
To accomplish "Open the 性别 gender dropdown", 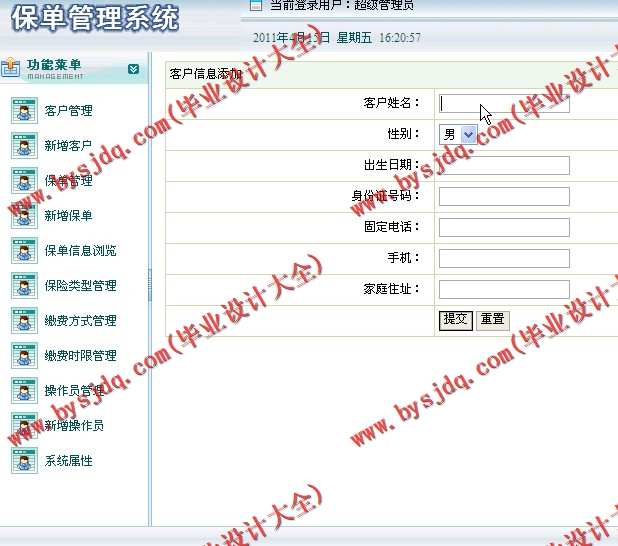I will tap(458, 134).
